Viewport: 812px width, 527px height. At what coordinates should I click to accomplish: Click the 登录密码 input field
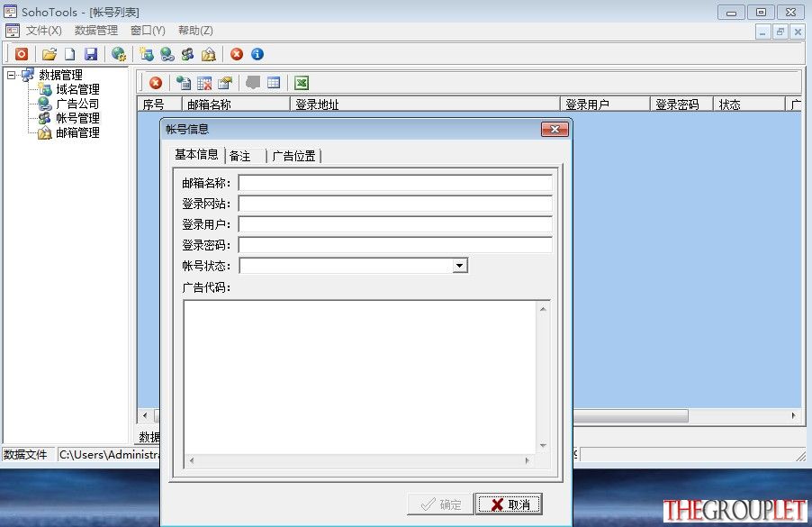[395, 245]
